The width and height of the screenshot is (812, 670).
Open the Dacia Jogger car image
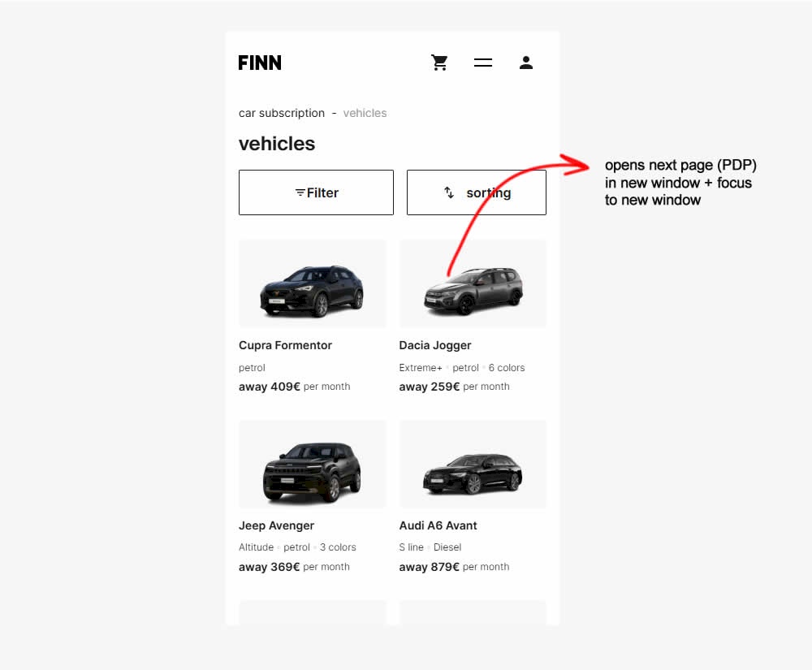[473, 284]
